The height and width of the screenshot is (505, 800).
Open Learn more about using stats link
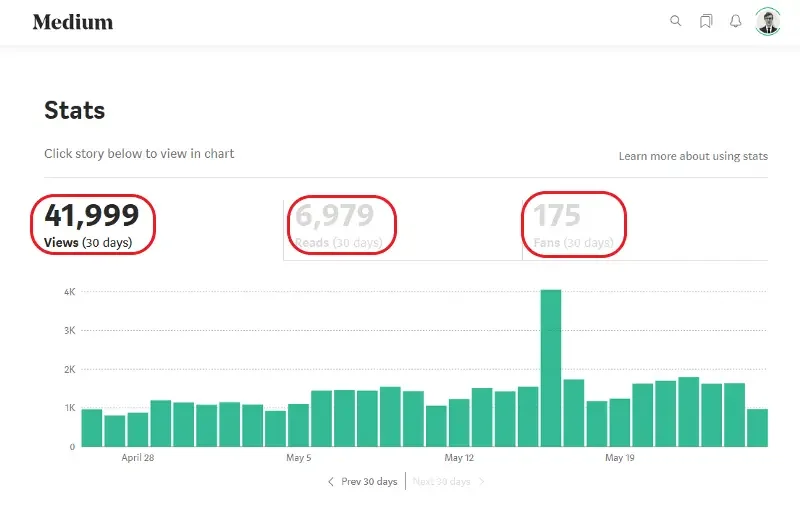click(x=693, y=156)
